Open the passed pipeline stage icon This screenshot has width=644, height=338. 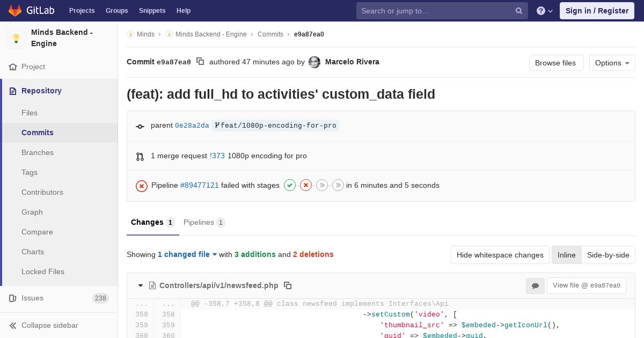pos(290,185)
